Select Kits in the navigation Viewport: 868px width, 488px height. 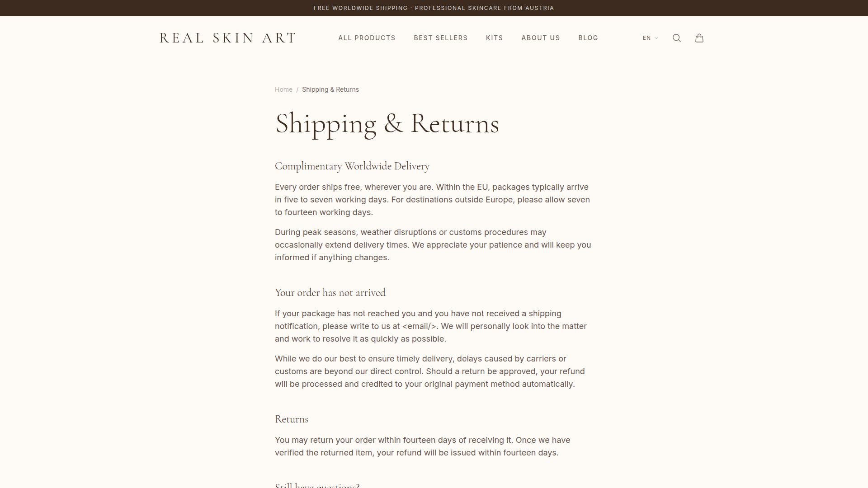(494, 38)
